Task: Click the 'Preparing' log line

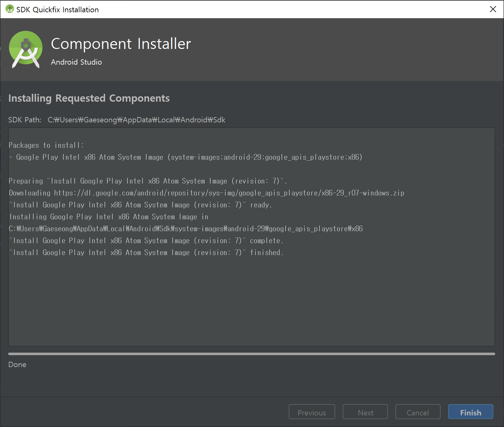Action: click(x=147, y=181)
